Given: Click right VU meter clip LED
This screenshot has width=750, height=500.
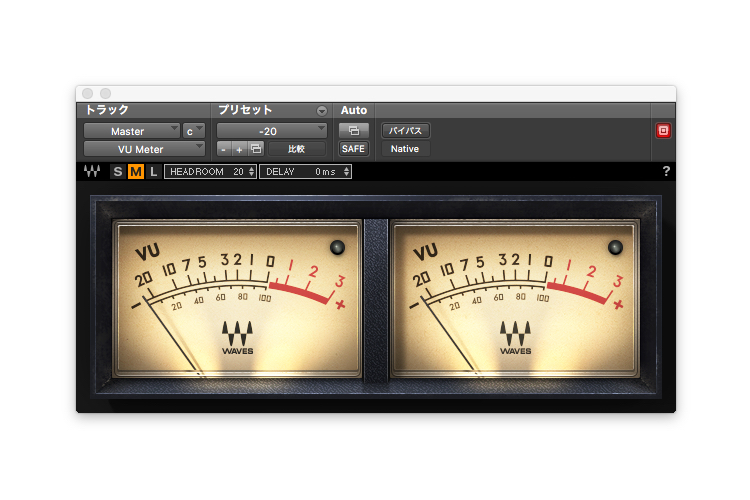Looking at the screenshot, I should 615,247.
